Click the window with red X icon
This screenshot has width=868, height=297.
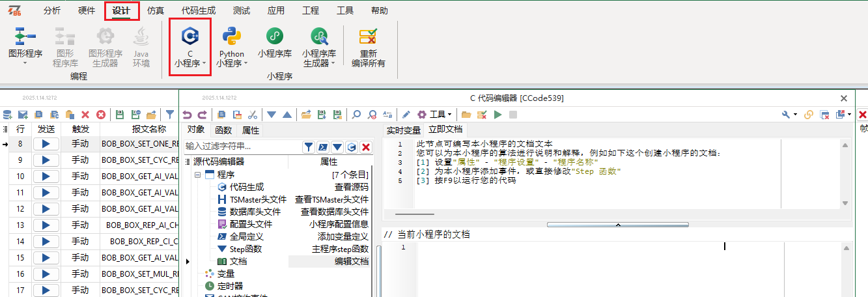click(x=824, y=115)
